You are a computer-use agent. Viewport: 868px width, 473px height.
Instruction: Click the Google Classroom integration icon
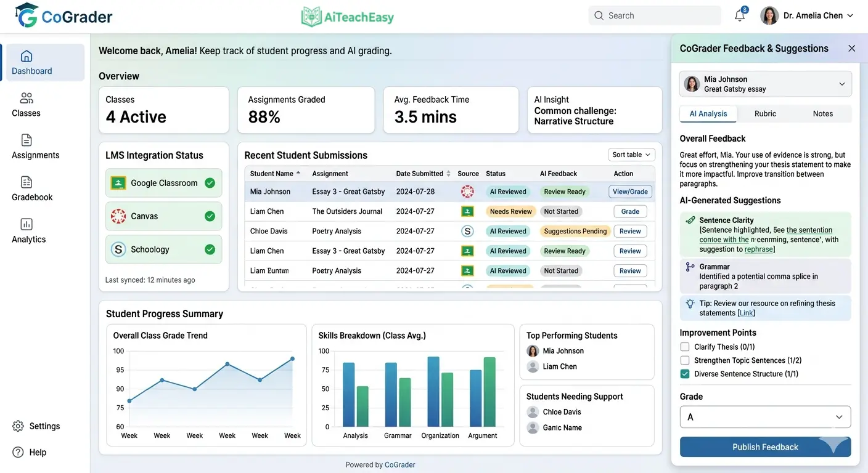(x=118, y=182)
